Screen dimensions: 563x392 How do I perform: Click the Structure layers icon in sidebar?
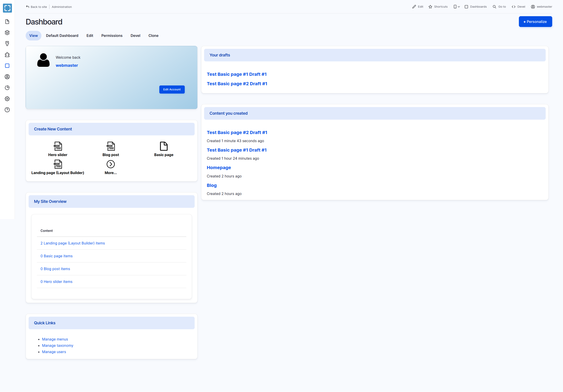pos(7,33)
